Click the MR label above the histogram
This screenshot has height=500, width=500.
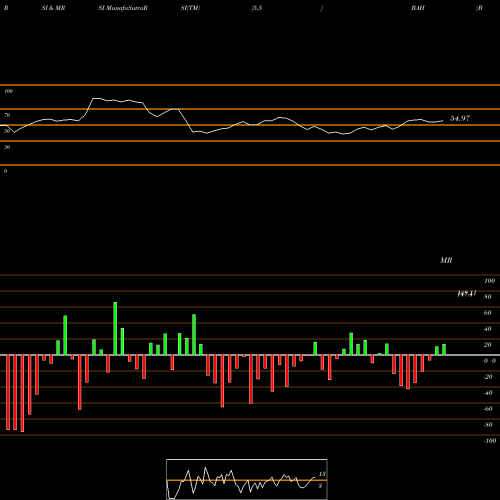(446, 260)
